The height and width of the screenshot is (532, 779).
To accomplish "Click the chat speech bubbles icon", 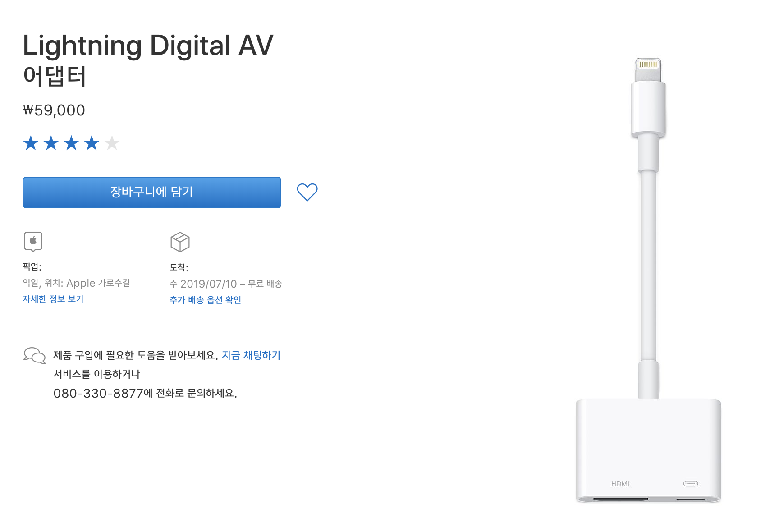I will coord(35,355).
